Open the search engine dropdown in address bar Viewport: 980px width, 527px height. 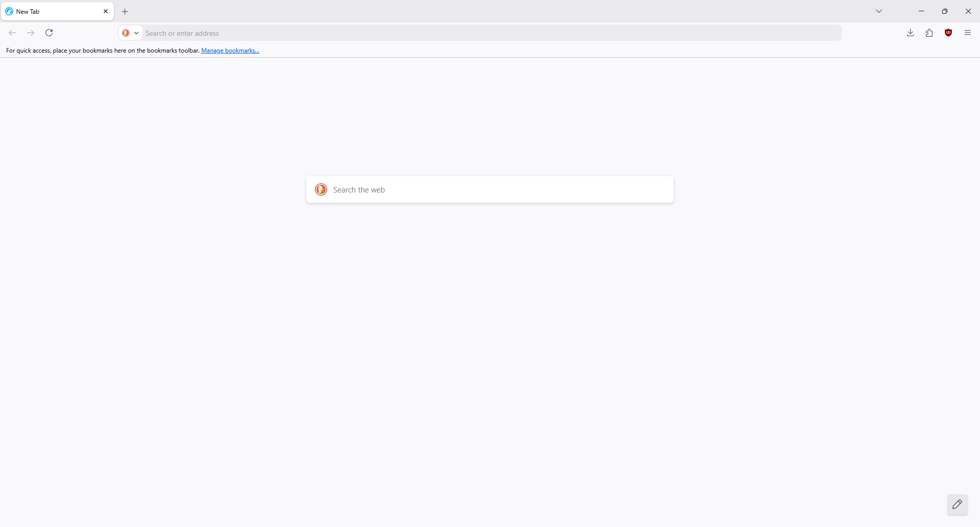(131, 33)
